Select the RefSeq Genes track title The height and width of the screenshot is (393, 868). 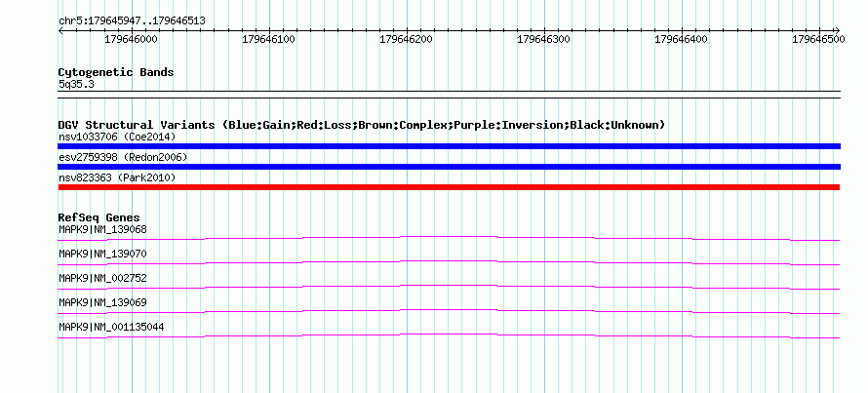[99, 217]
